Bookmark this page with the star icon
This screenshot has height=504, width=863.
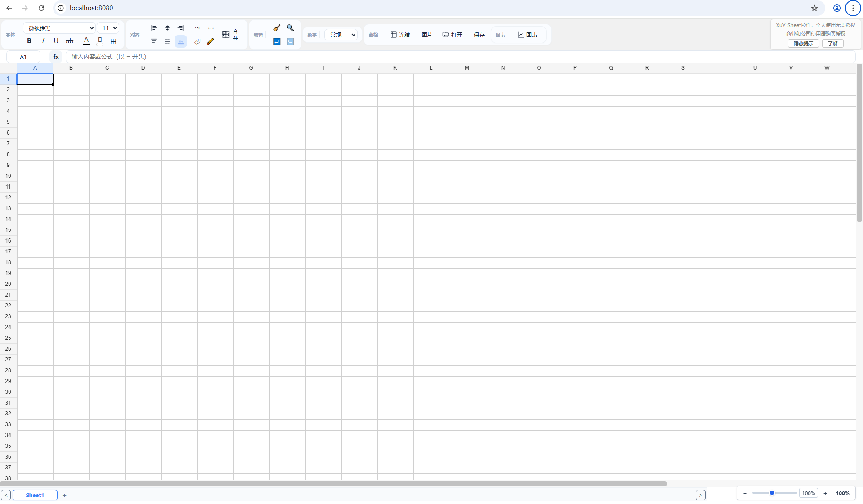coord(814,8)
